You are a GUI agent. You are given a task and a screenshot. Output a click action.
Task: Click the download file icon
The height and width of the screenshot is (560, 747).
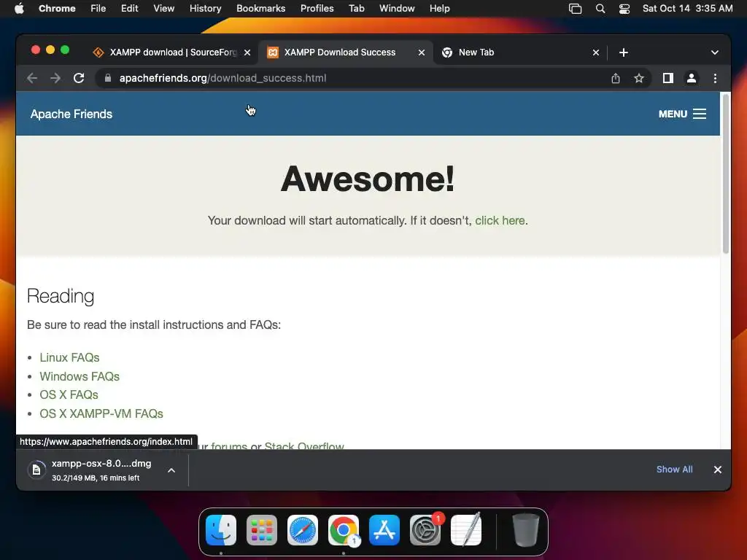(36, 470)
